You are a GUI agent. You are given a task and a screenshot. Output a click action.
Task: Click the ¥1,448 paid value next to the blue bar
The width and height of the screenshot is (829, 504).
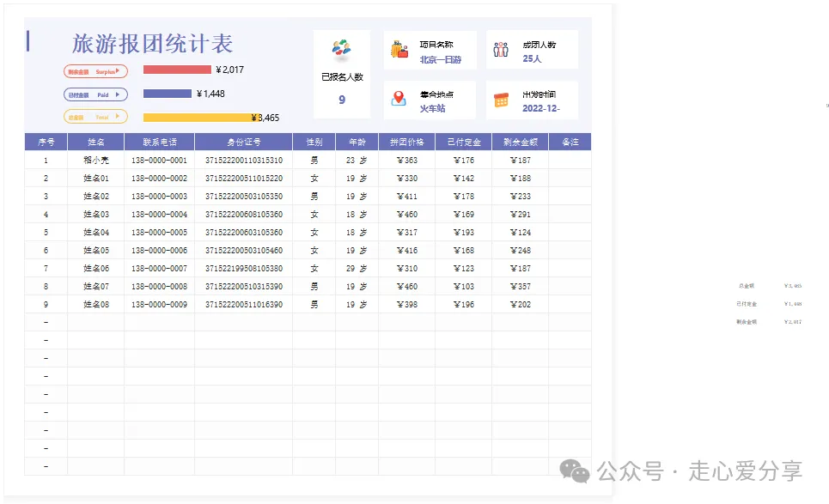(x=210, y=94)
